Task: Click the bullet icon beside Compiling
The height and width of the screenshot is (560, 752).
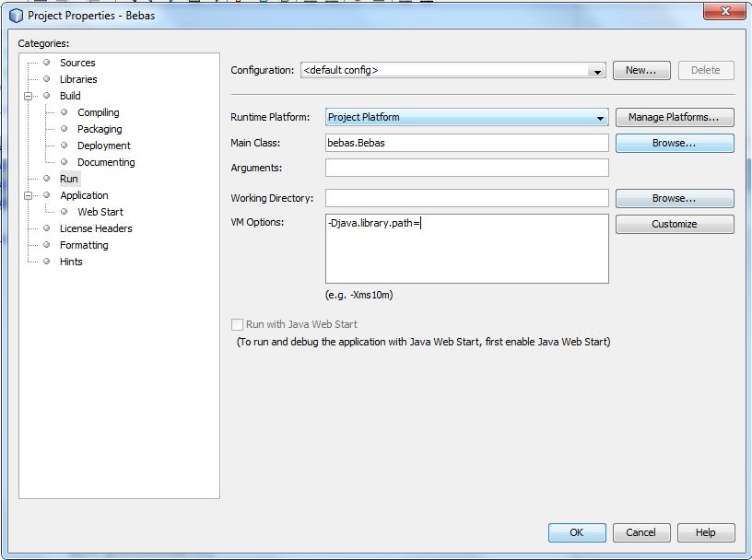Action: point(65,112)
